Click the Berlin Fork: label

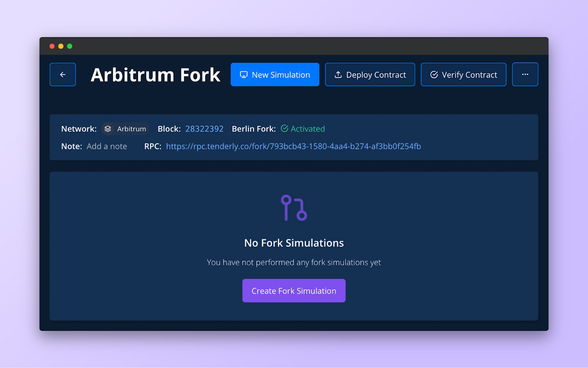(254, 129)
